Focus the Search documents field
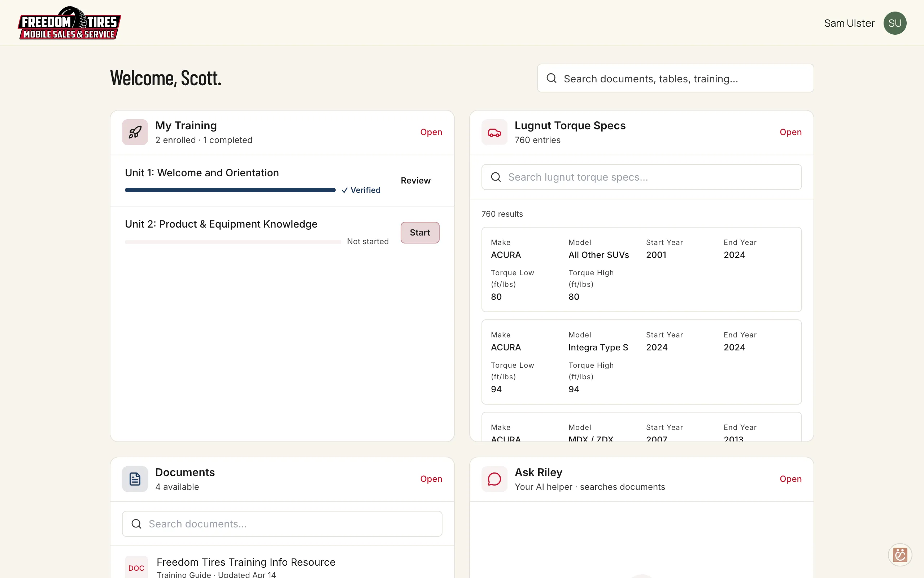Image resolution: width=924 pixels, height=578 pixels. tap(282, 524)
